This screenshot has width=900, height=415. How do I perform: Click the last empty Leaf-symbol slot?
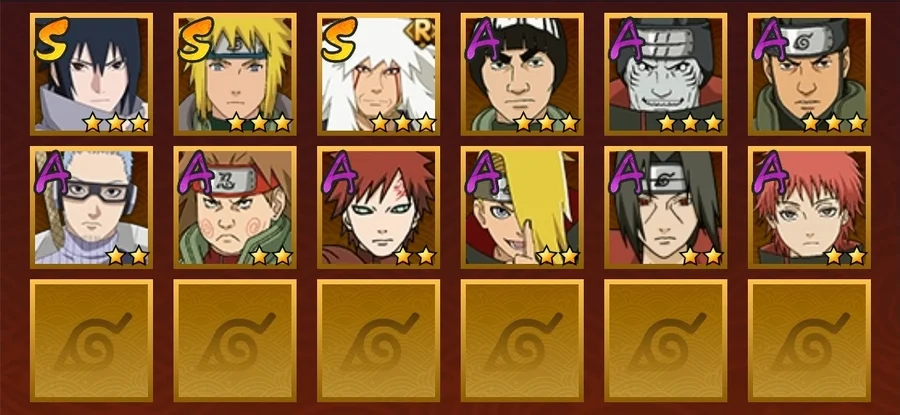point(809,340)
